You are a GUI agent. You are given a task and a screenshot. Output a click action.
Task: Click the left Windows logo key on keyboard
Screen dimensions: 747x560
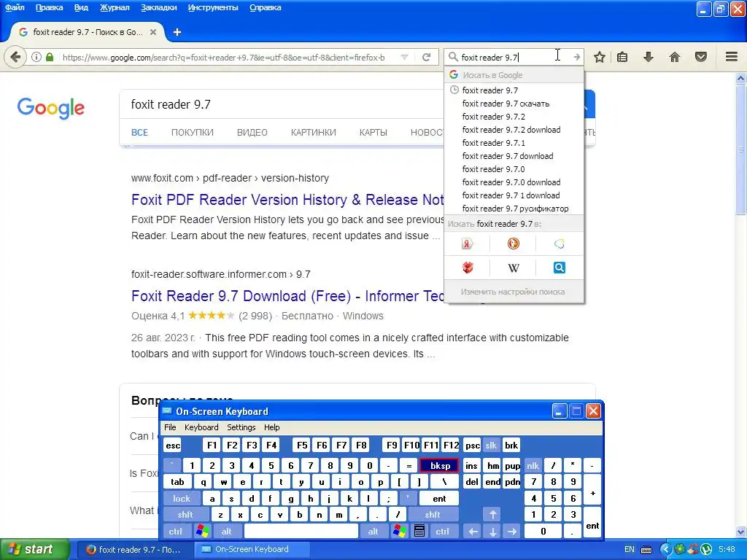[202, 531]
